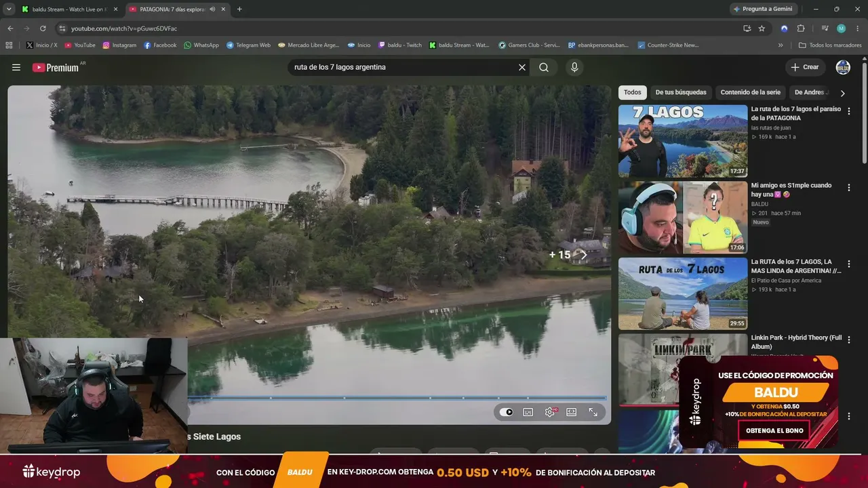Click the browser address bar URL
Screen dimensions: 868x488
pos(124,28)
